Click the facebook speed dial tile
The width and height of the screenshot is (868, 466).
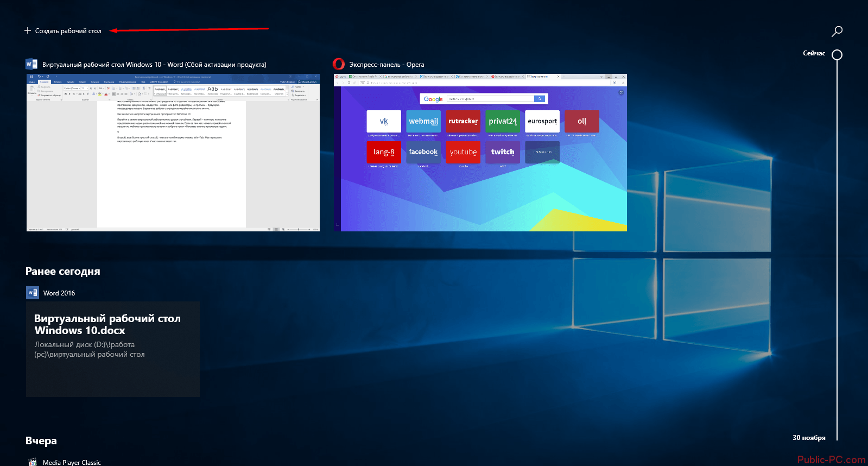(x=423, y=152)
